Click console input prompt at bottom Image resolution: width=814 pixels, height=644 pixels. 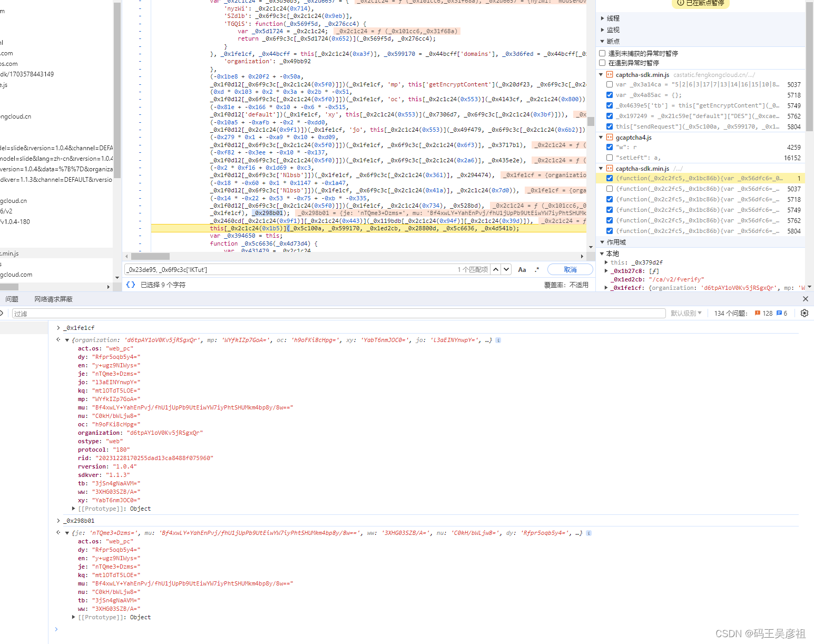(421, 629)
